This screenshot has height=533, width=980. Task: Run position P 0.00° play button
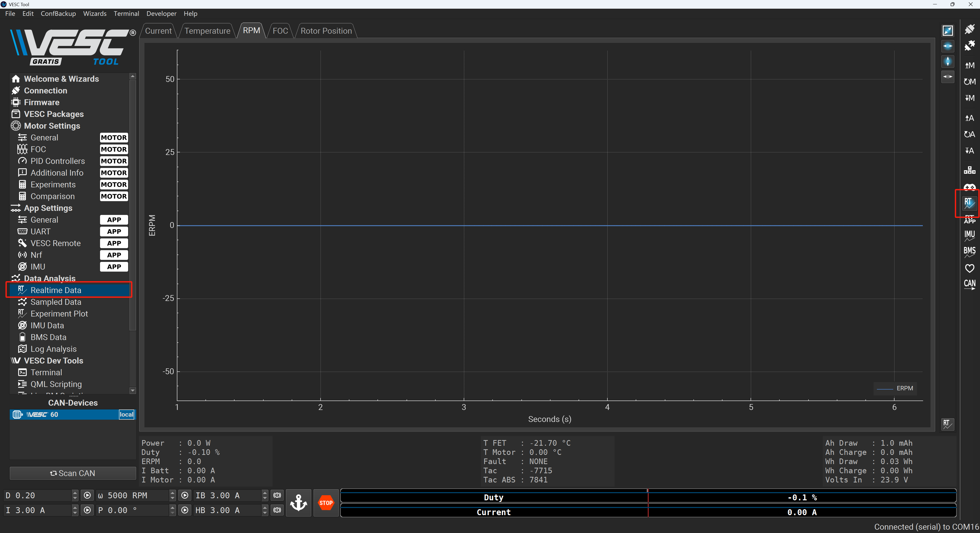[185, 510]
